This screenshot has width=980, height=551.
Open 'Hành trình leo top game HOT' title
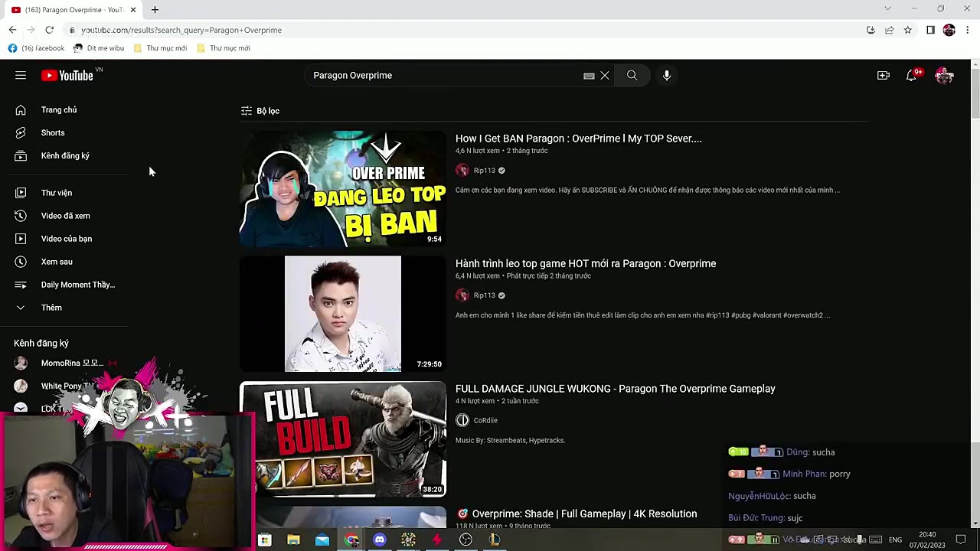click(x=586, y=263)
